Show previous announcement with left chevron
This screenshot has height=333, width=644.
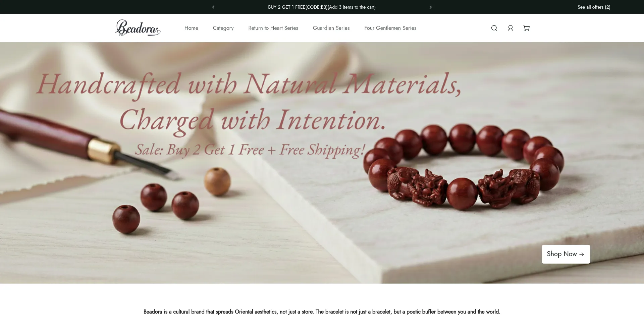[213, 7]
